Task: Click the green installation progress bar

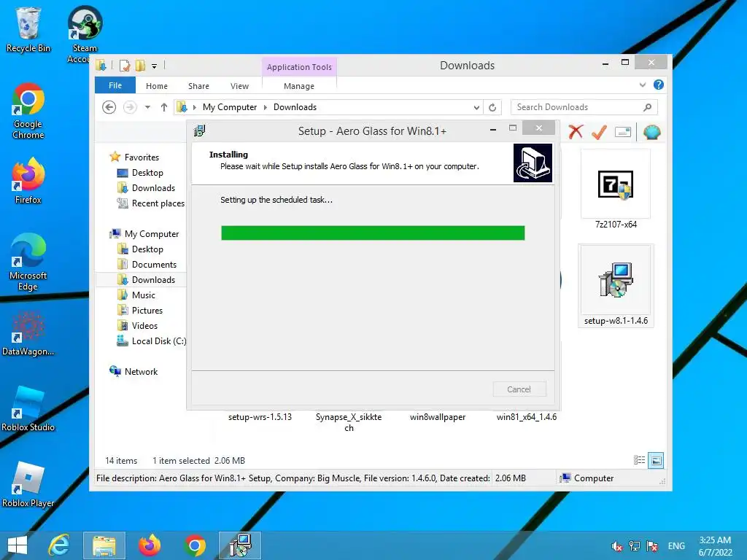Action: pyautogui.click(x=373, y=233)
